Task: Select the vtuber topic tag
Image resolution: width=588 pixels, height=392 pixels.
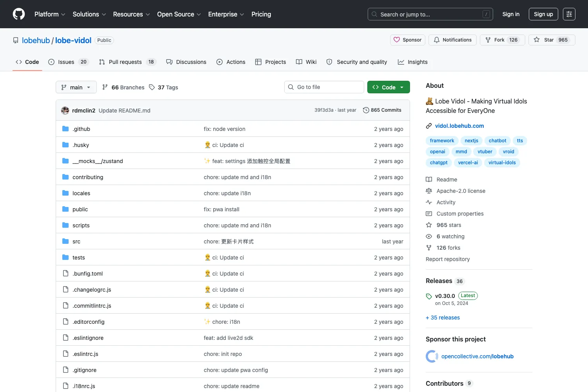Action: [x=485, y=152]
